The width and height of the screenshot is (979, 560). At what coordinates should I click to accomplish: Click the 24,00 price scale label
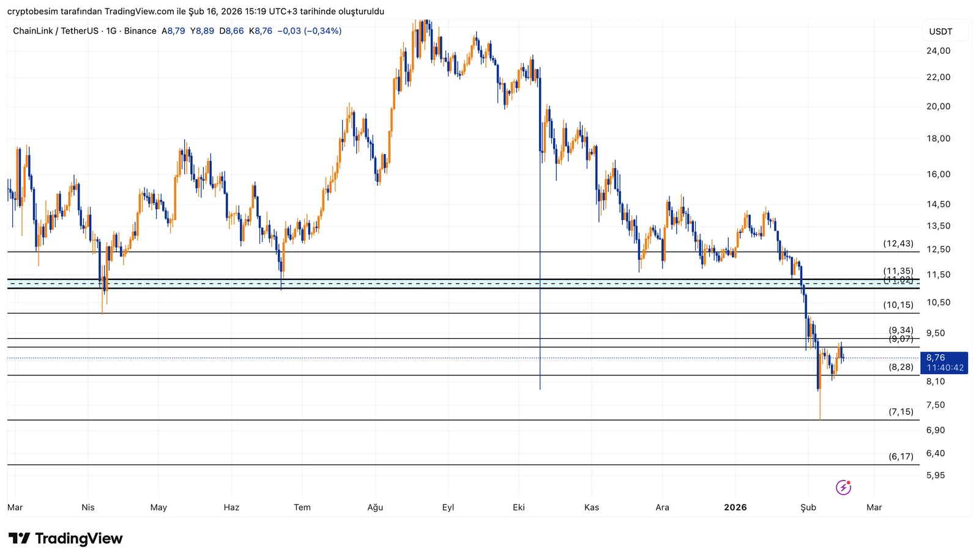pyautogui.click(x=938, y=51)
